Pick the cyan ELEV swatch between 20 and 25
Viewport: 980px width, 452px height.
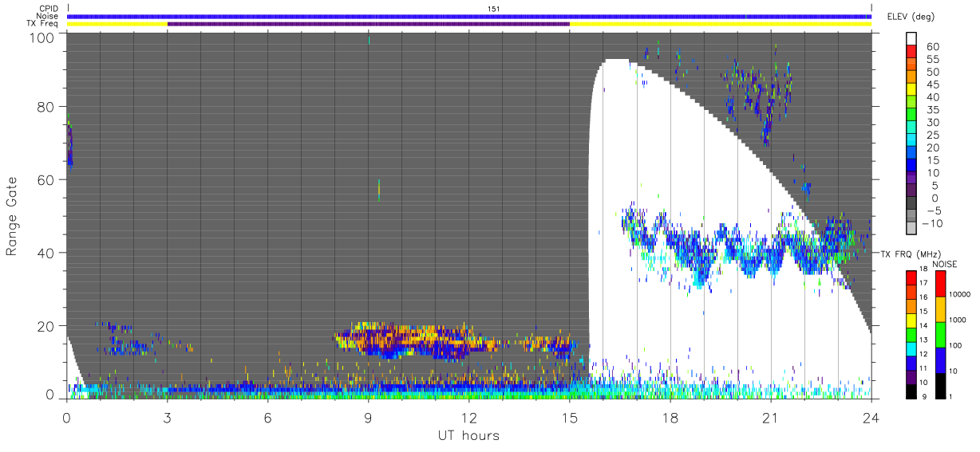pyautogui.click(x=911, y=141)
